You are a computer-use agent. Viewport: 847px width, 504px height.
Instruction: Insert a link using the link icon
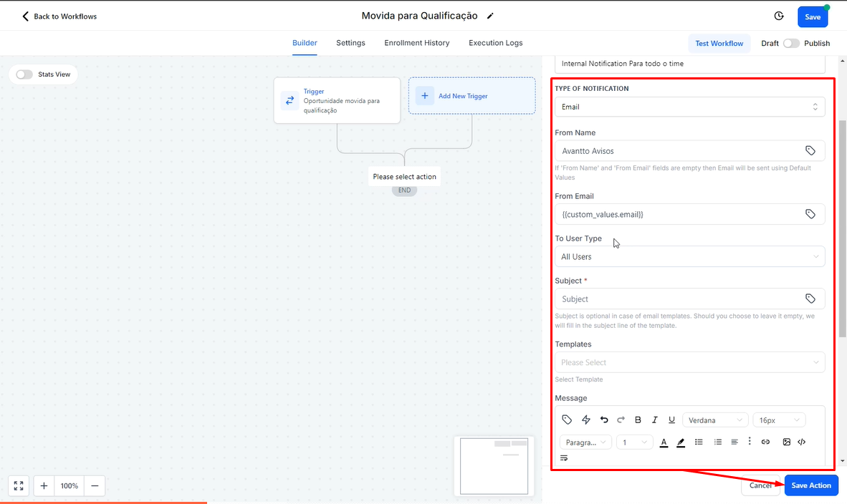pyautogui.click(x=765, y=442)
